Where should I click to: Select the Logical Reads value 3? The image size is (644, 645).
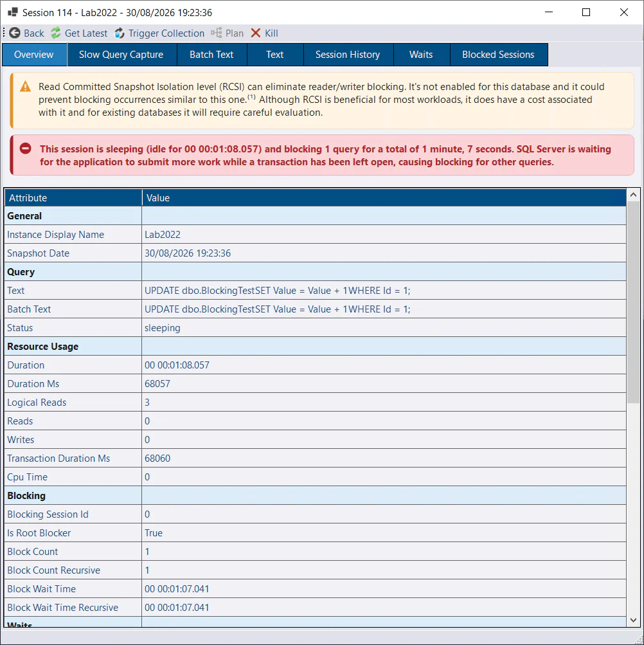[x=147, y=403]
